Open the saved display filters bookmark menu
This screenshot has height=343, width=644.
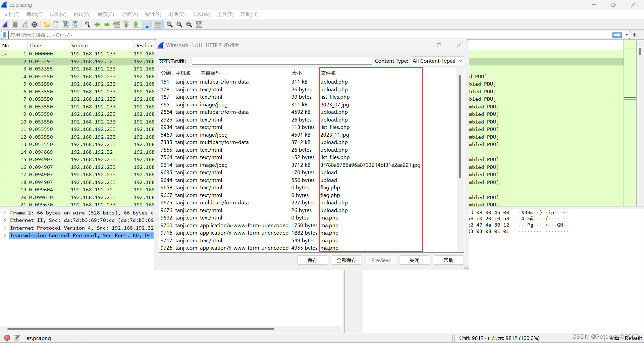[x=4, y=35]
